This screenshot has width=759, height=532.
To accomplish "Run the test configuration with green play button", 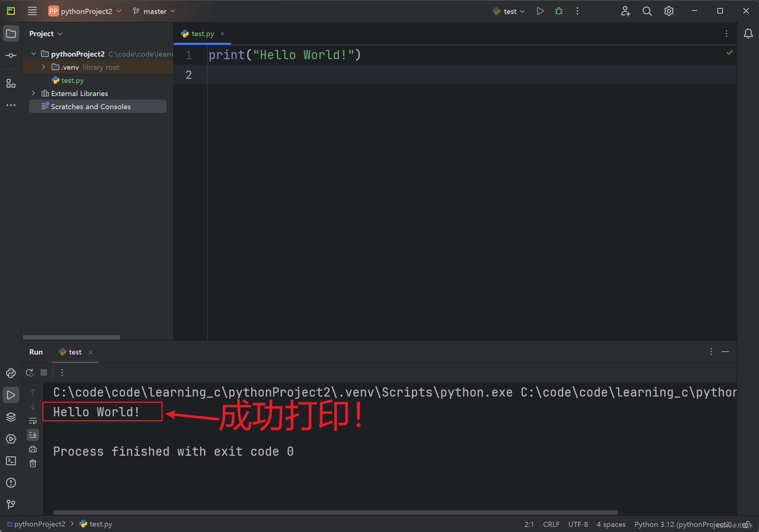I will (540, 11).
